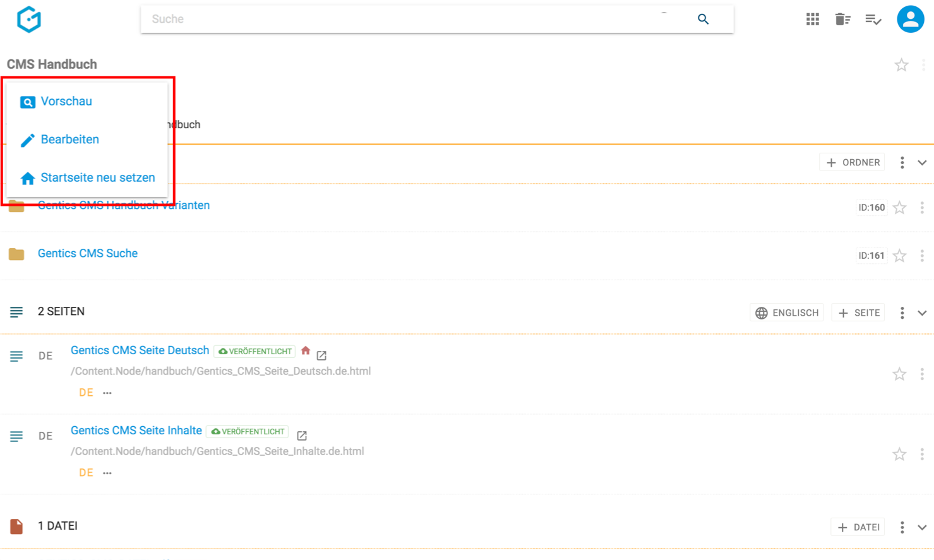The height and width of the screenshot is (560, 934).
Task: Open Seite Deutsch in new window icon
Action: pyautogui.click(x=321, y=355)
